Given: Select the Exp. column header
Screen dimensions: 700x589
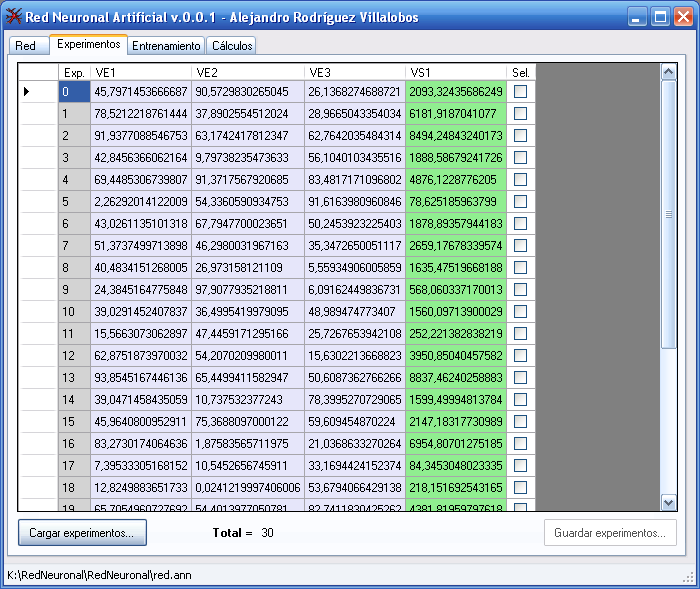Looking at the screenshot, I should (x=74, y=72).
